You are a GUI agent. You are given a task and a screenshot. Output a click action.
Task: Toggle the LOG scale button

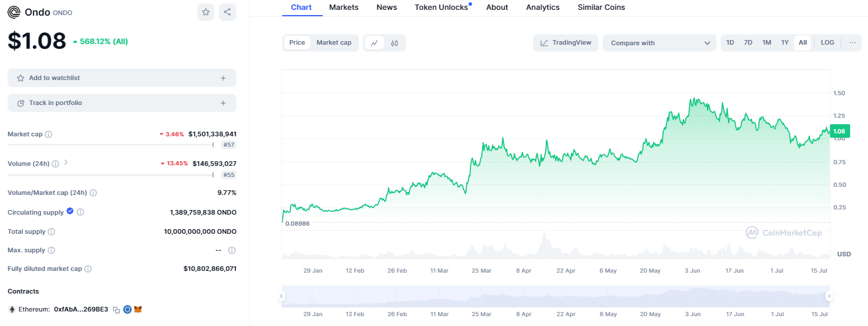[x=827, y=43]
